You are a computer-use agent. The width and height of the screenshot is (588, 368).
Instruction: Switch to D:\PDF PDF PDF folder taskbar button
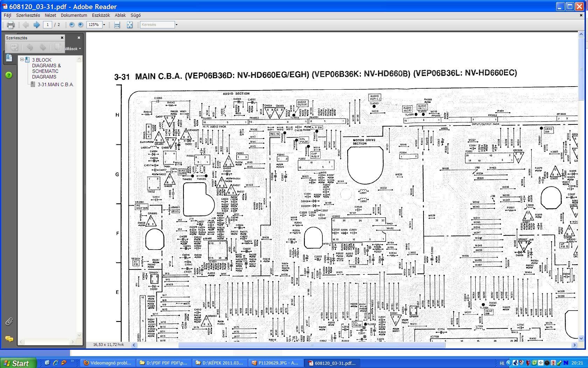point(164,363)
